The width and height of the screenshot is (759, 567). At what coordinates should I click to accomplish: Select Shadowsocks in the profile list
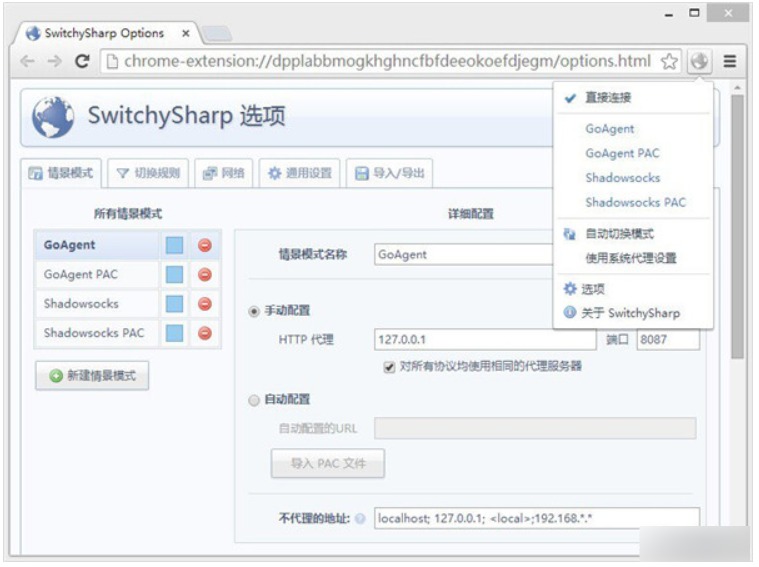coord(96,304)
